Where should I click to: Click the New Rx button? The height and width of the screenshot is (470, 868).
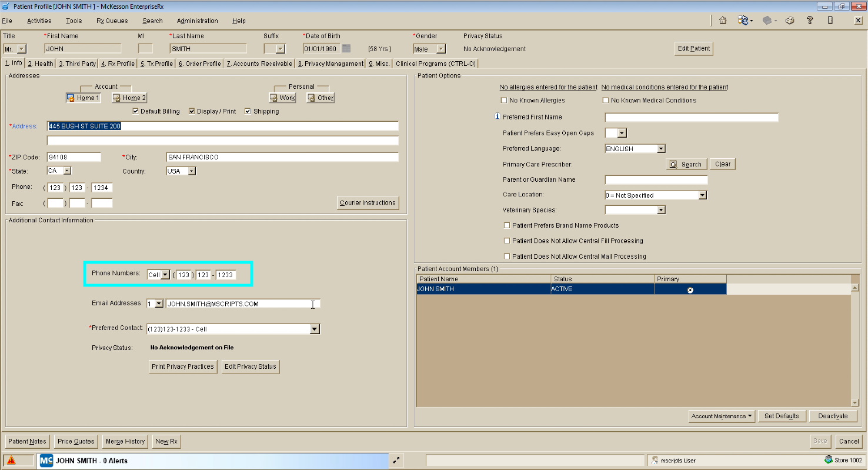click(x=166, y=441)
